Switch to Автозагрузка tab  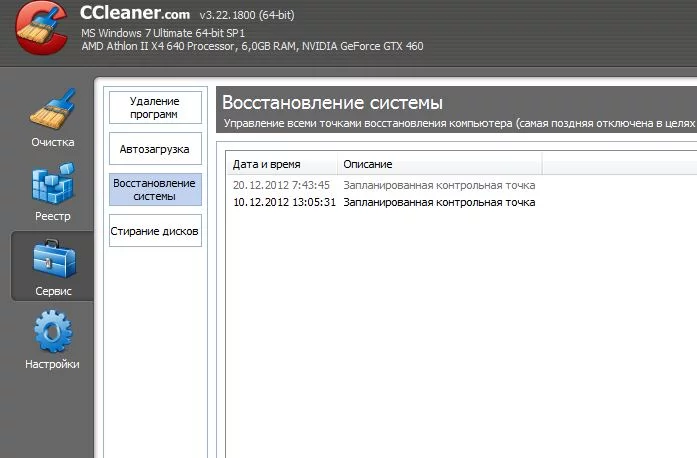pos(155,149)
